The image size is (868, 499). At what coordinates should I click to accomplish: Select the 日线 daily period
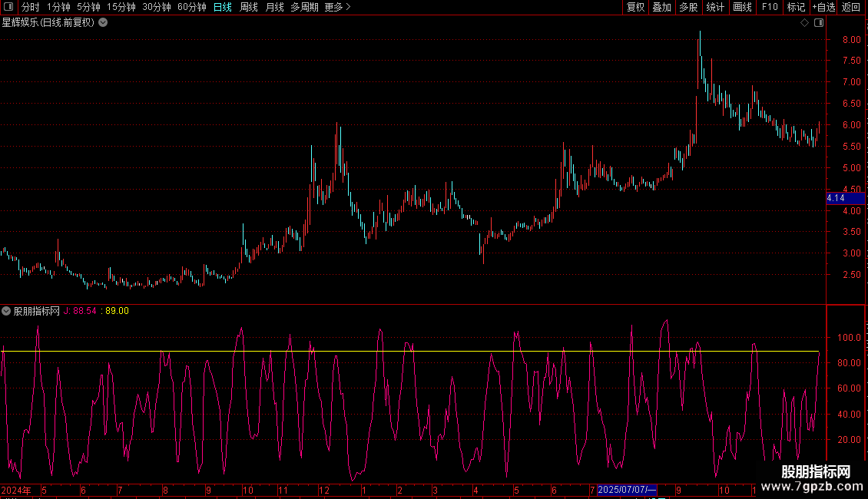pyautogui.click(x=223, y=7)
